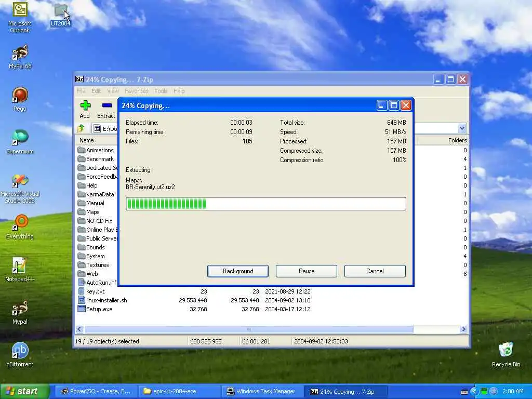Expand hidden system tray icons

[x=474, y=392]
